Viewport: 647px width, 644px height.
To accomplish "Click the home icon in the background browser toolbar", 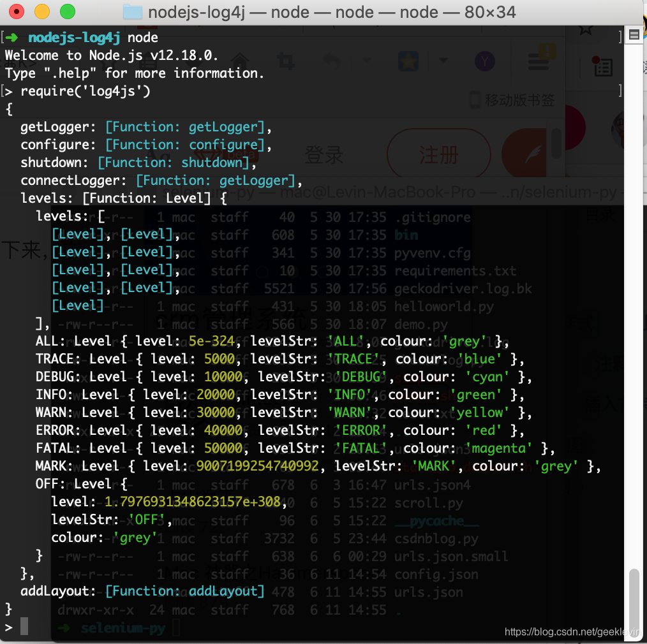I will (240, 61).
